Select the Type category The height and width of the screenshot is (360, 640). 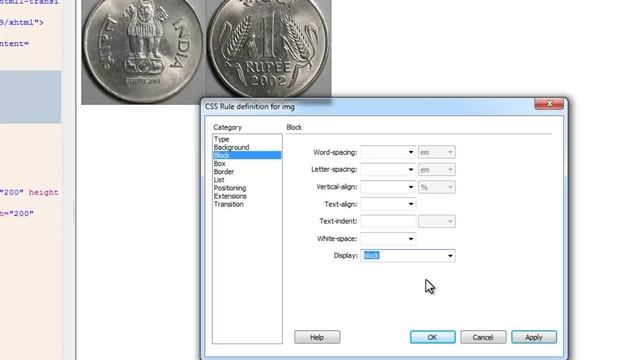pyautogui.click(x=222, y=139)
